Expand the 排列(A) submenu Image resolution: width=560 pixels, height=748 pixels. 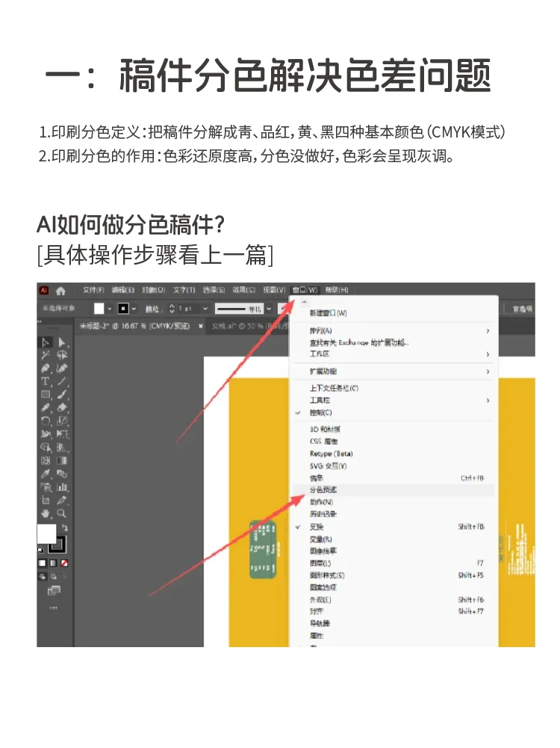393,330
